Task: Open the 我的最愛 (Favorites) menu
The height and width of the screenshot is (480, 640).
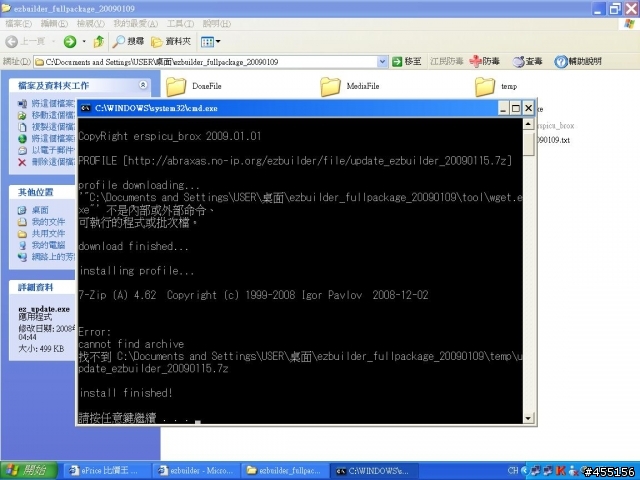Action: (x=136, y=24)
